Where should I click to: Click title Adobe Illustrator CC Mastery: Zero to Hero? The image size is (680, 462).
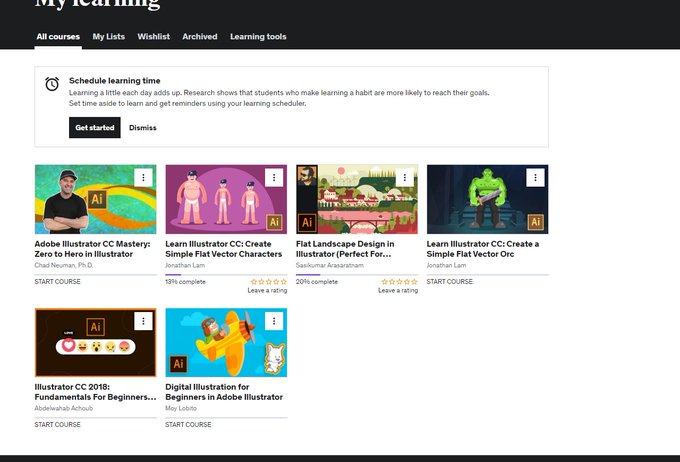92,249
